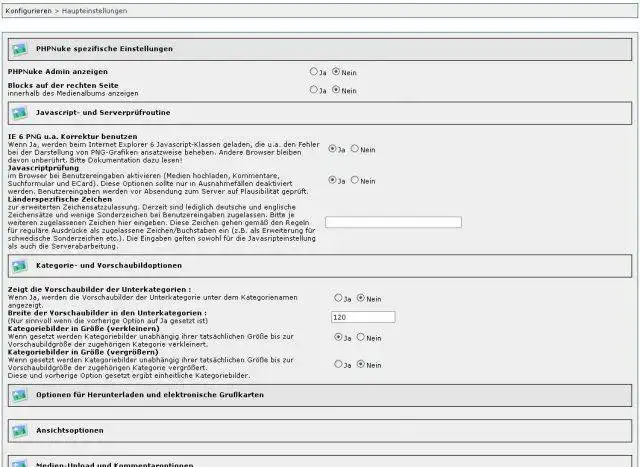
Task: Click the Breite der Vorschaubilder field showing 120
Action: tap(363, 317)
